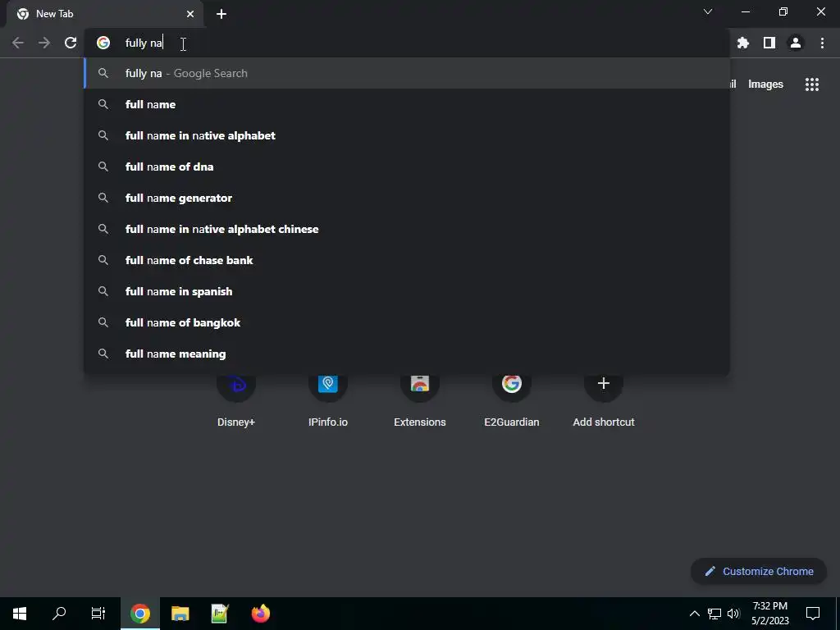Reload the page with refresh icon
Viewport: 840px width, 630px height.
(x=71, y=43)
